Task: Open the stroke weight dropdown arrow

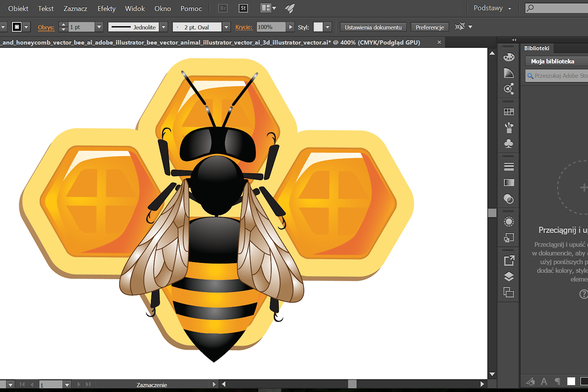Action: click(99, 27)
